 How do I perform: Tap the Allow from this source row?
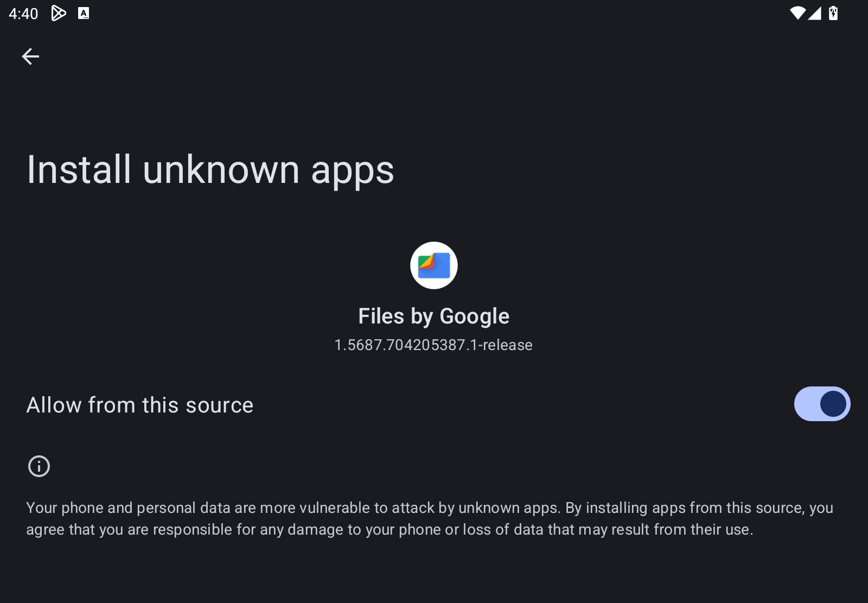139,404
